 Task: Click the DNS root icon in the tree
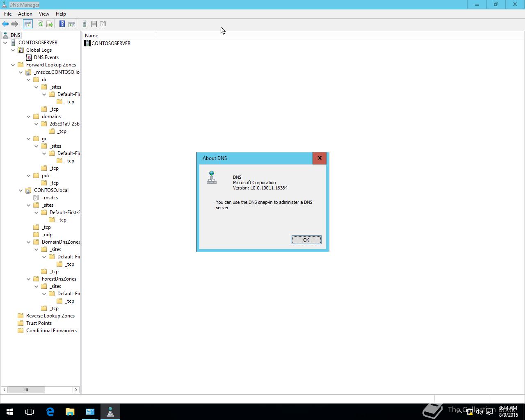click(5, 35)
